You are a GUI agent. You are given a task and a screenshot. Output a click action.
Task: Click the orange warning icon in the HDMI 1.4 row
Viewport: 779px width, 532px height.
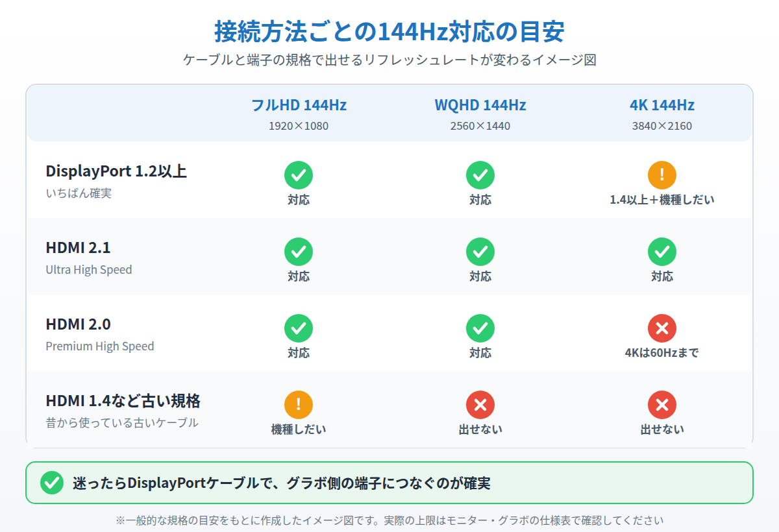click(x=299, y=405)
